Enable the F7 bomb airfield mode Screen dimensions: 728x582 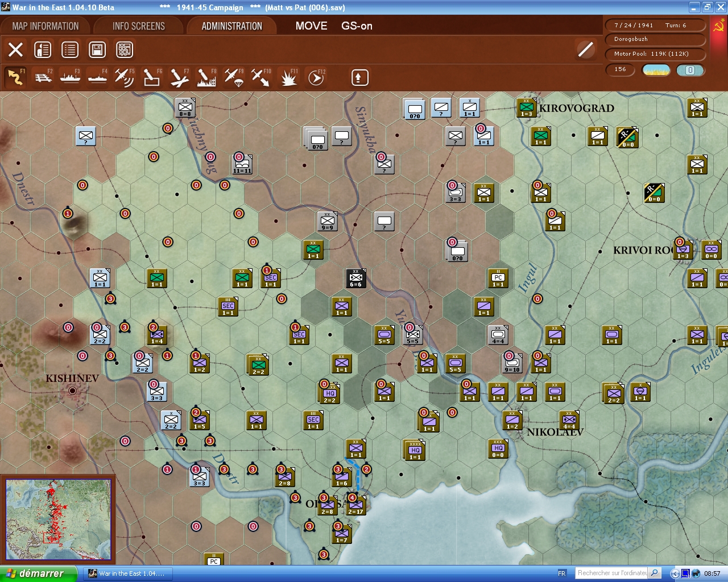(x=179, y=77)
